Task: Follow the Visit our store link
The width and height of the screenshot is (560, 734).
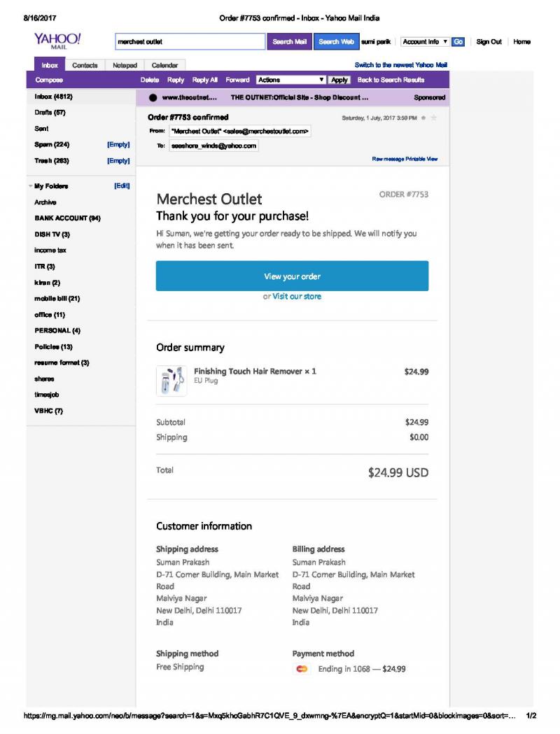Action: point(297,296)
